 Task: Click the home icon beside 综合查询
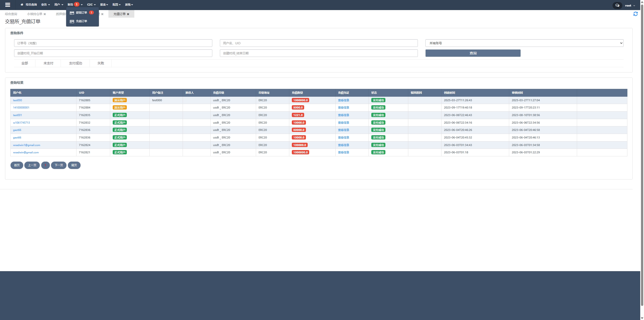click(x=22, y=5)
